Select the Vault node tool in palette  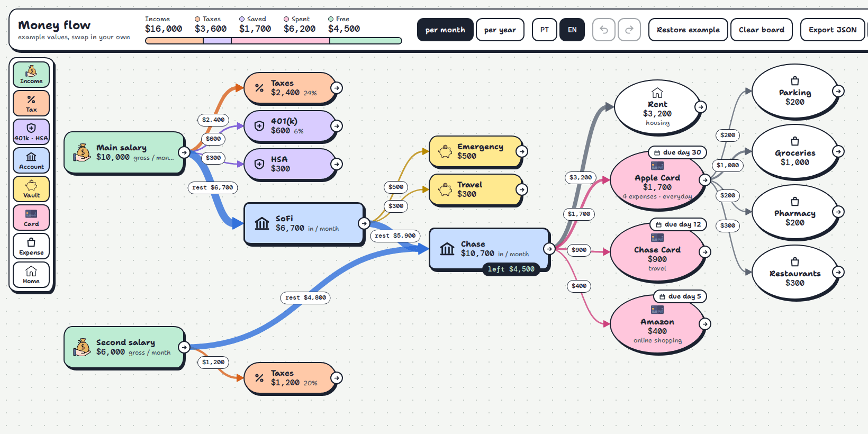[x=31, y=189]
